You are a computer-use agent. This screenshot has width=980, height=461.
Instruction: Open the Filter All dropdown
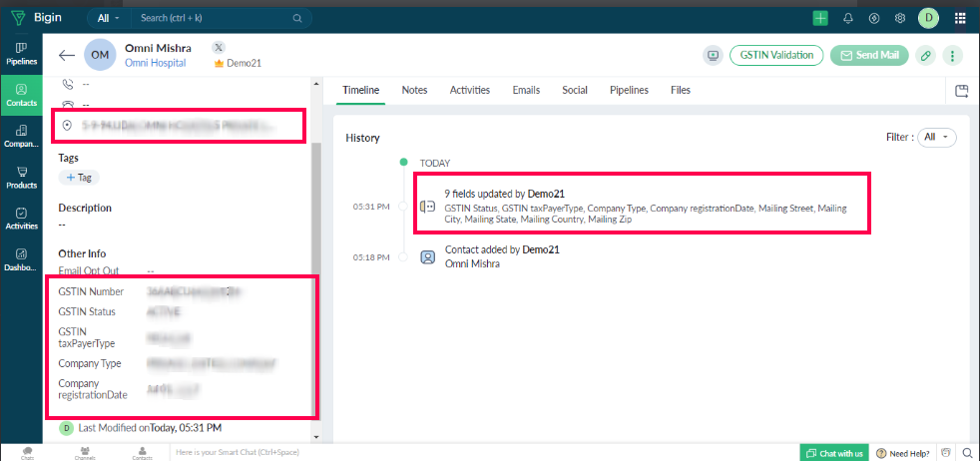(x=936, y=137)
